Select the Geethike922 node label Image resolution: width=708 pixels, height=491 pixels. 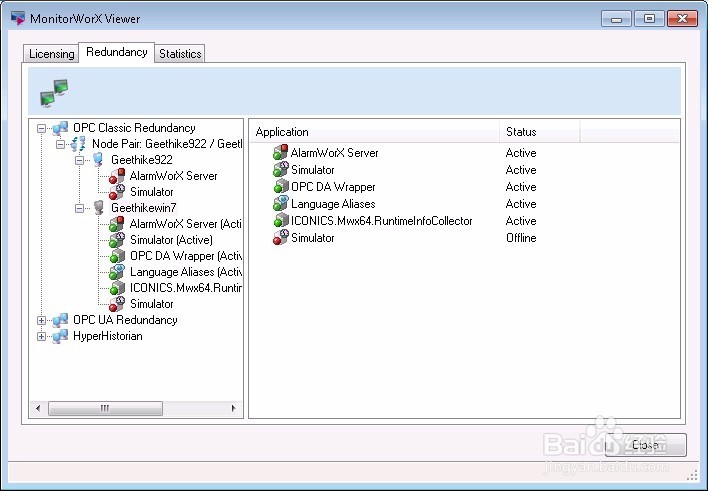tap(141, 160)
